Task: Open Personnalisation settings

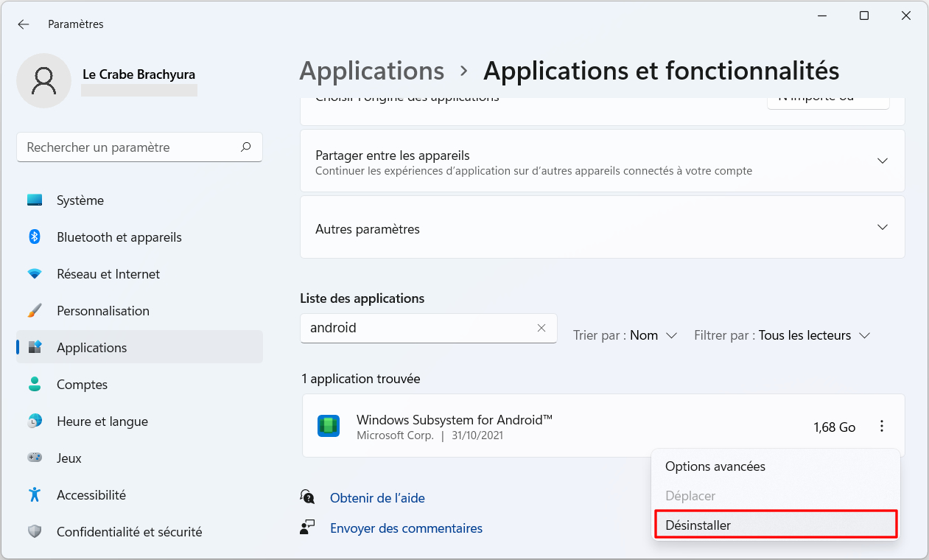Action: click(x=139, y=311)
